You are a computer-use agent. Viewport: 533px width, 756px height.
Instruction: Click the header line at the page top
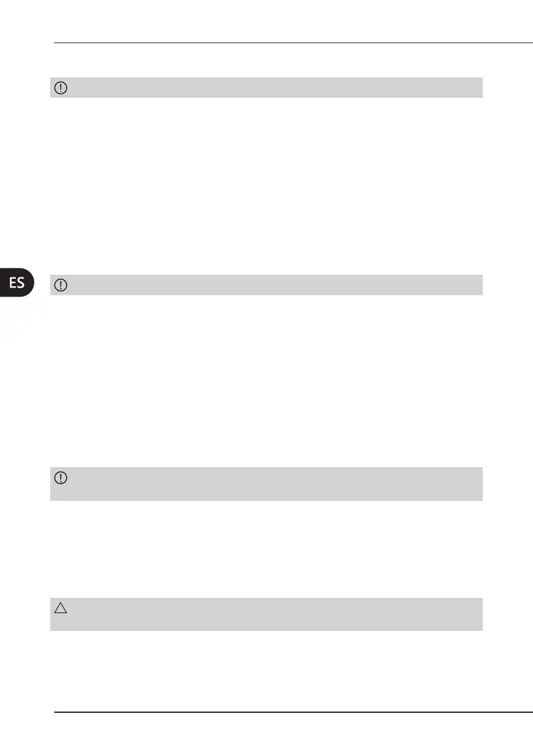[x=292, y=44]
